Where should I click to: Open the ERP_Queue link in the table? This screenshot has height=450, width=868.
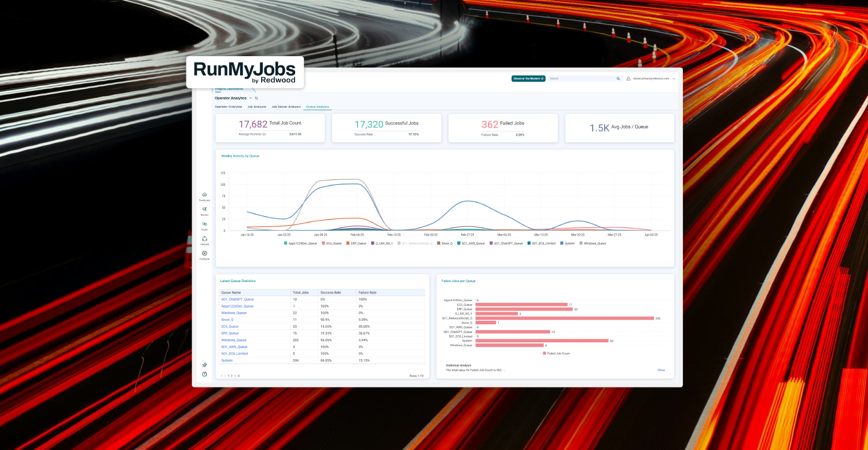click(x=230, y=333)
